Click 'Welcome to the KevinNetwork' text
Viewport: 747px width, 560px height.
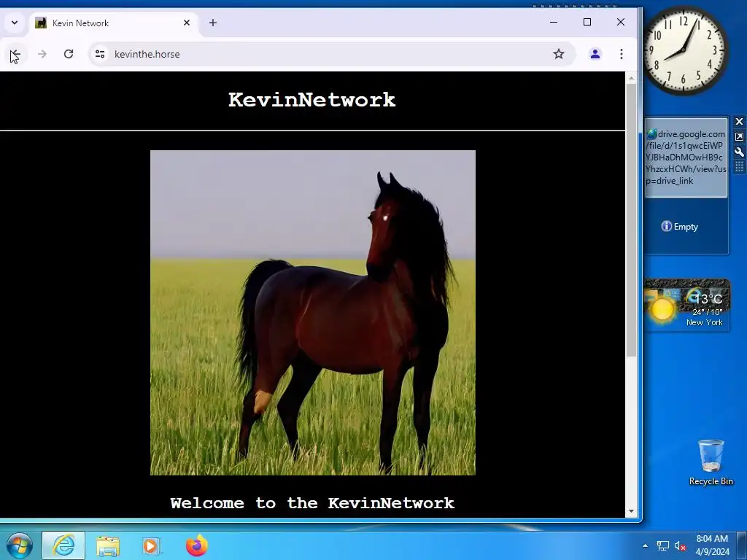pyautogui.click(x=312, y=503)
